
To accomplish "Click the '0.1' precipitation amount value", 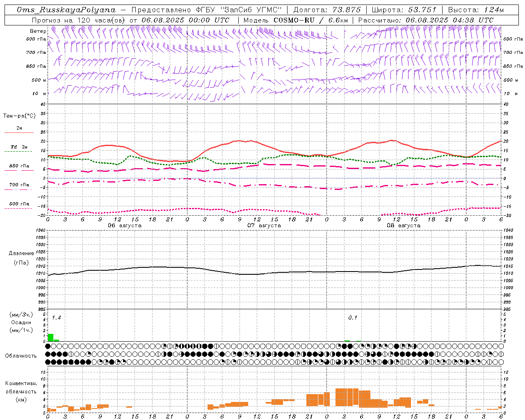I will [x=353, y=318].
